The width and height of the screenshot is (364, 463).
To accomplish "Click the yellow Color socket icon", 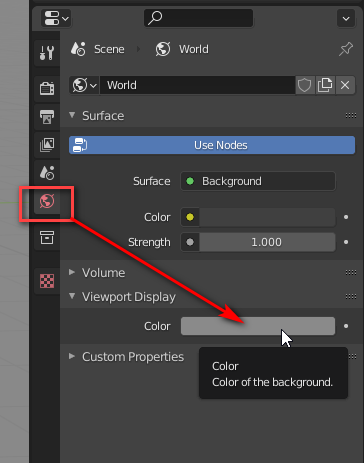I will point(190,217).
